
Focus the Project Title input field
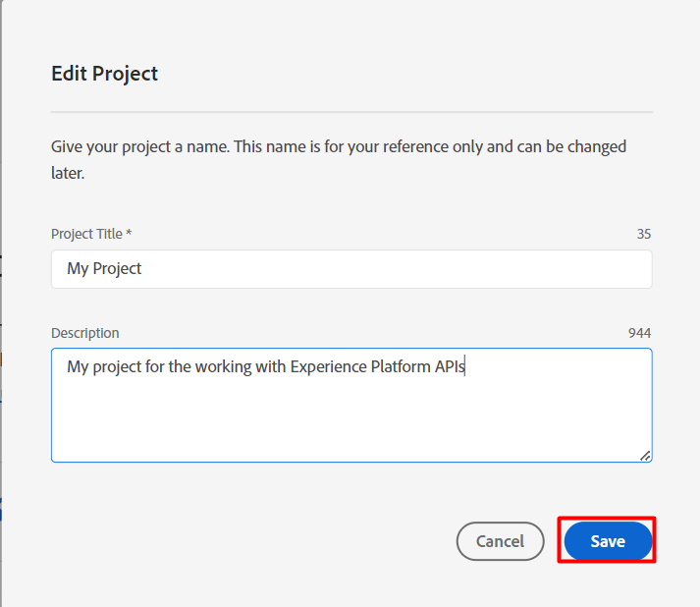point(351,269)
